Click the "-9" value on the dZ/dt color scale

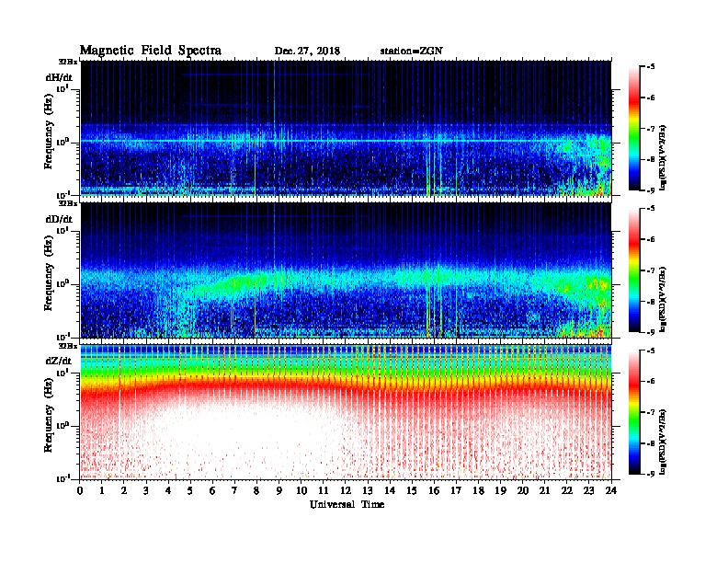(651, 475)
